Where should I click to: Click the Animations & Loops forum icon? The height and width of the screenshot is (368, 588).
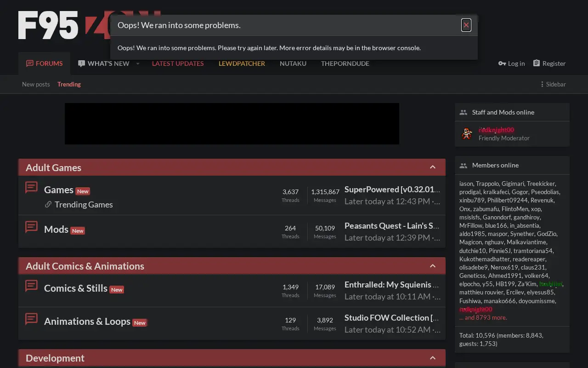click(x=31, y=319)
